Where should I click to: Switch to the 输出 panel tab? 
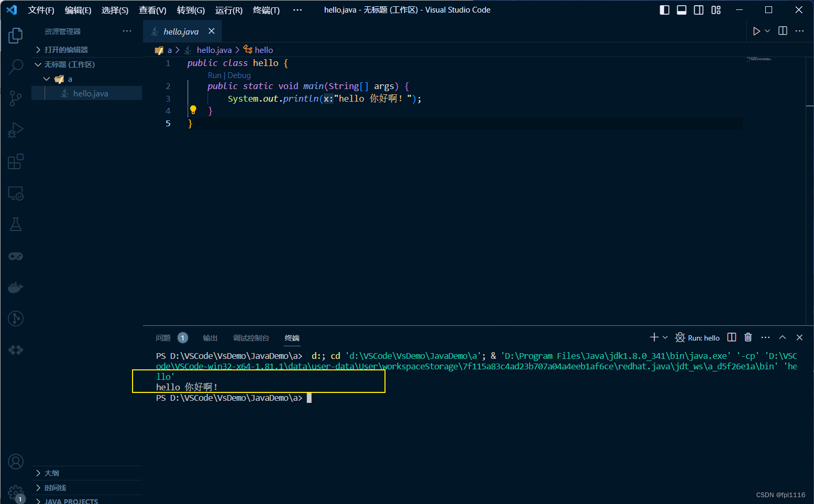click(x=210, y=338)
